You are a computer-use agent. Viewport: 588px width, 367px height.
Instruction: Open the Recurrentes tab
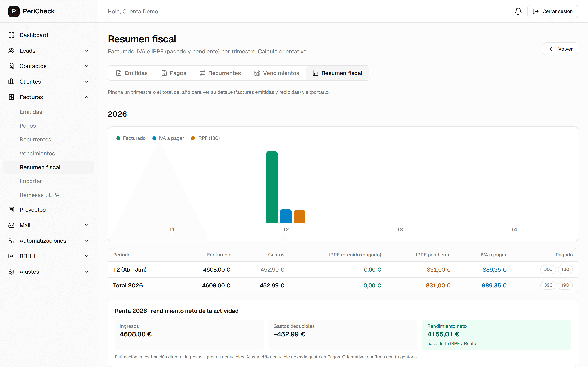click(x=220, y=73)
